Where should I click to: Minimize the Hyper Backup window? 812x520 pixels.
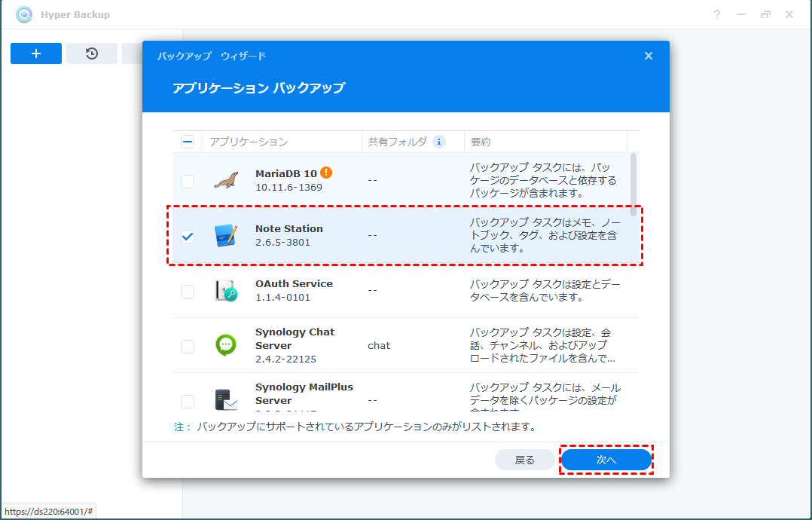coord(741,14)
